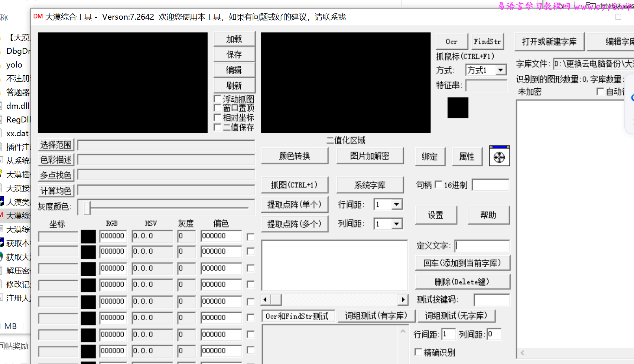Enable the 浮动抓图 checkbox
The height and width of the screenshot is (364, 634).
(218, 99)
